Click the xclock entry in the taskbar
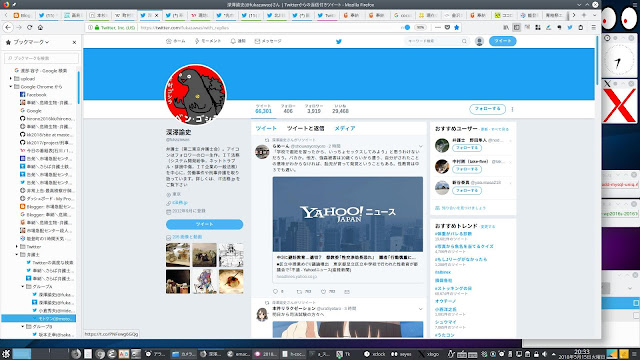Viewport: 640px width, 360px height. point(375,354)
